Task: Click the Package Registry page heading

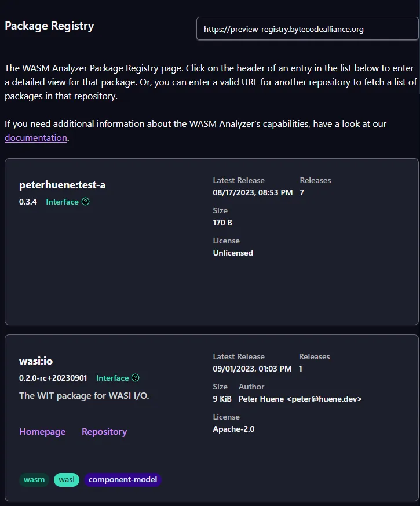Action: click(49, 26)
